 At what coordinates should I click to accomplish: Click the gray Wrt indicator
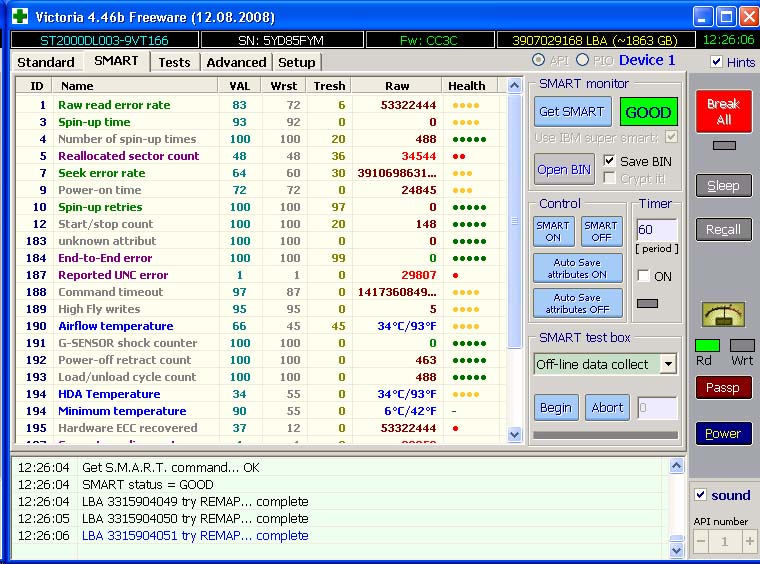742,346
